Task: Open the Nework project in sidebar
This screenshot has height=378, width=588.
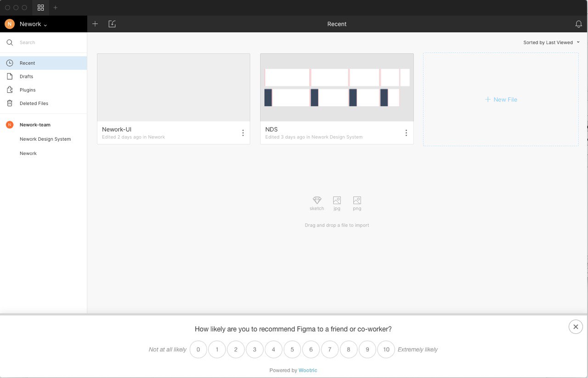Action: point(28,153)
